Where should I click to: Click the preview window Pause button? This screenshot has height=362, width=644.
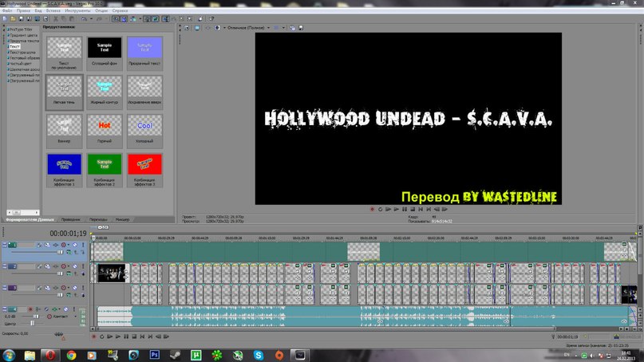click(x=404, y=210)
